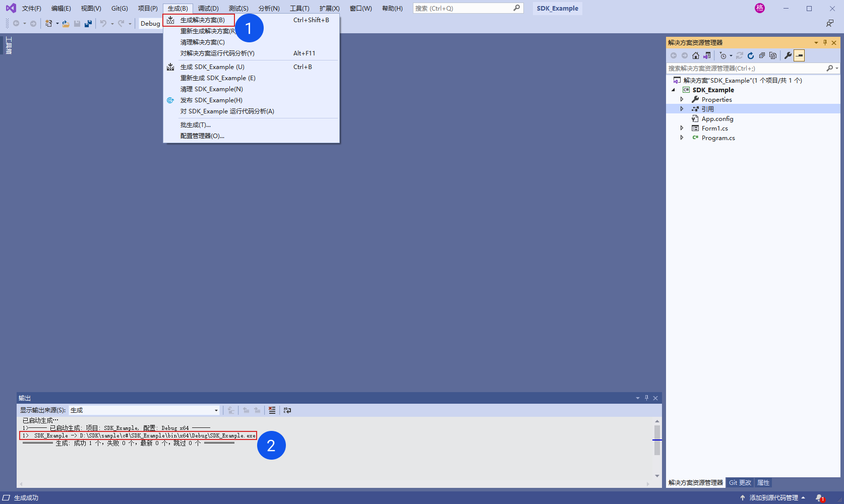
Task: Switch views icon in Solution Explorer toolbar
Action: [x=707, y=55]
